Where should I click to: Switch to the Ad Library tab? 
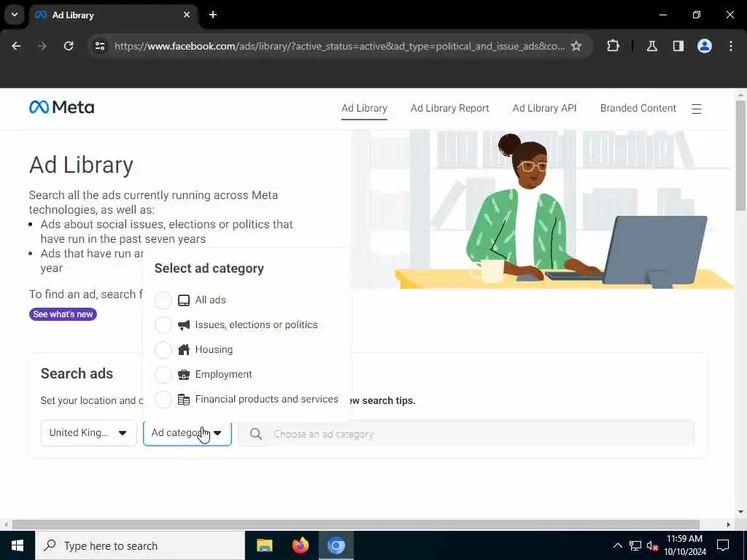click(x=365, y=108)
